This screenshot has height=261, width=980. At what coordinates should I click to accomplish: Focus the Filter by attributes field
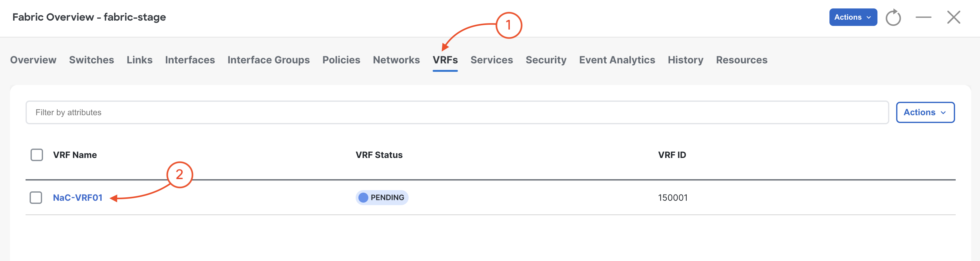(x=457, y=112)
